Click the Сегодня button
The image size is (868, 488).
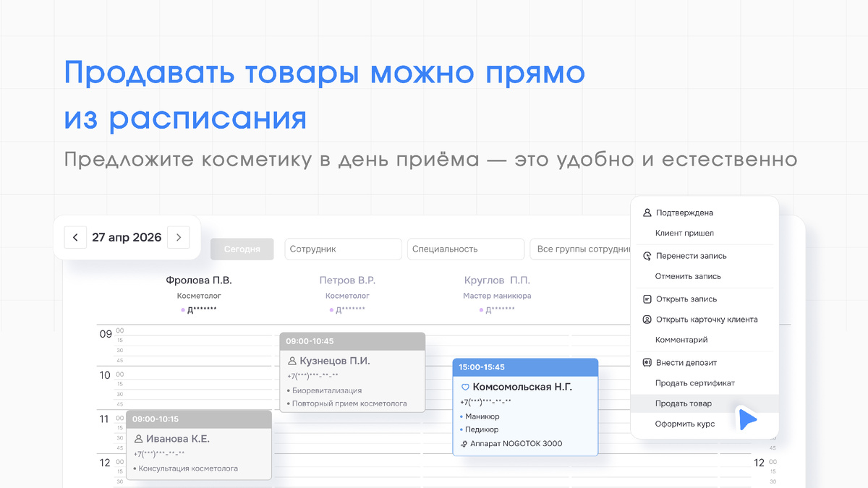coord(242,249)
